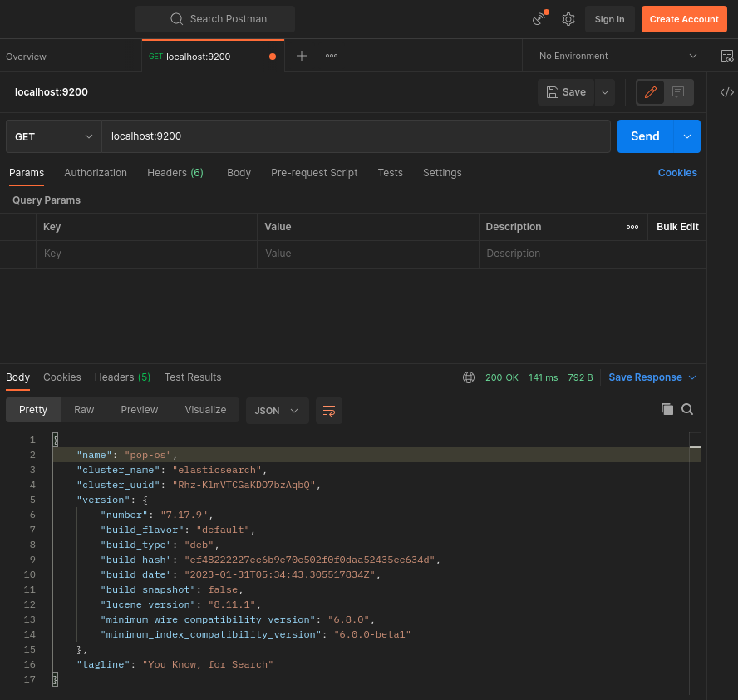Open the environment quick look icon

click(726, 56)
